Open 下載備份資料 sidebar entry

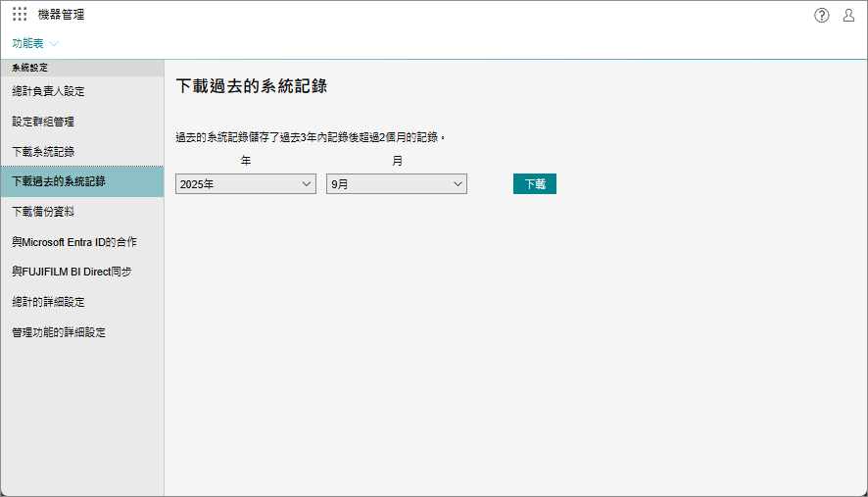tap(43, 212)
